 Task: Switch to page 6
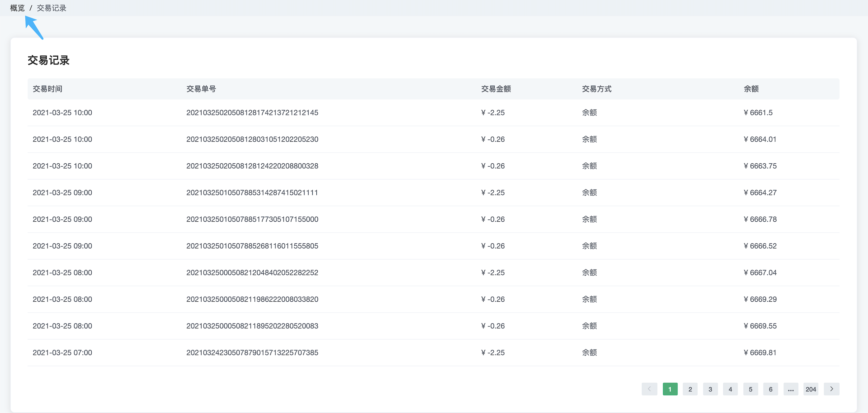pos(770,389)
